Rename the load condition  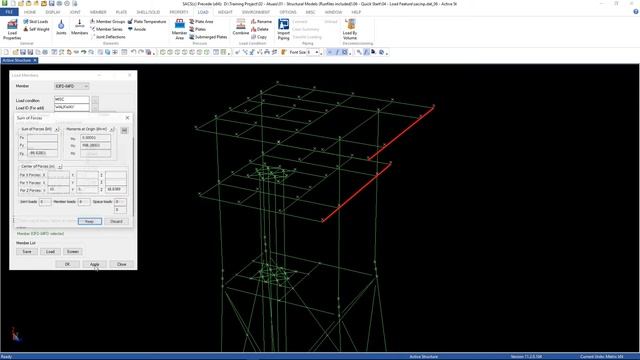click(261, 21)
